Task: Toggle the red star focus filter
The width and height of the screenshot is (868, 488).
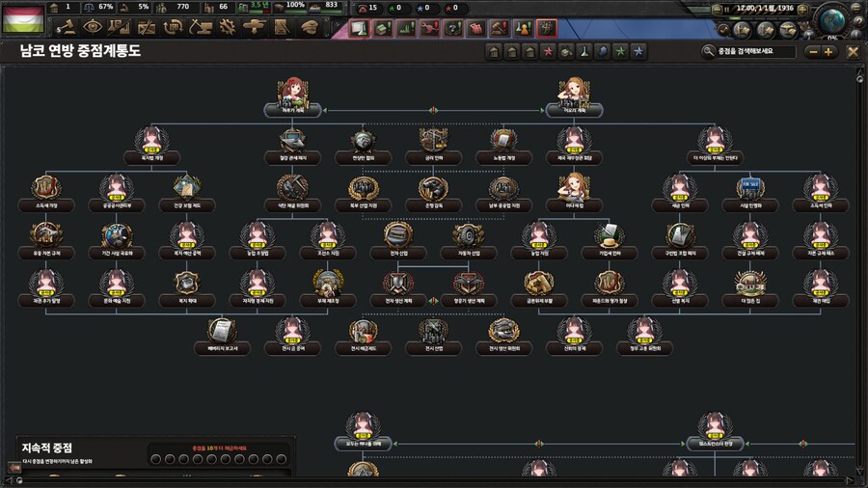Action: click(548, 51)
